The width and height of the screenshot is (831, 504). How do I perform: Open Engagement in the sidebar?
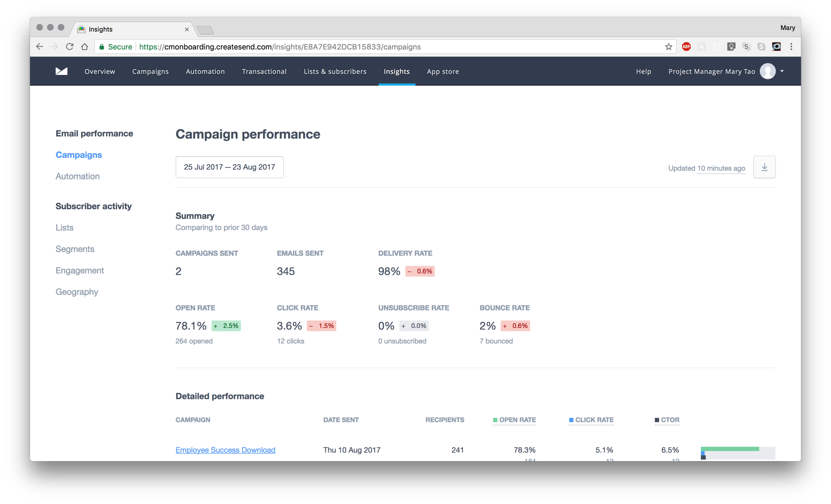(79, 270)
